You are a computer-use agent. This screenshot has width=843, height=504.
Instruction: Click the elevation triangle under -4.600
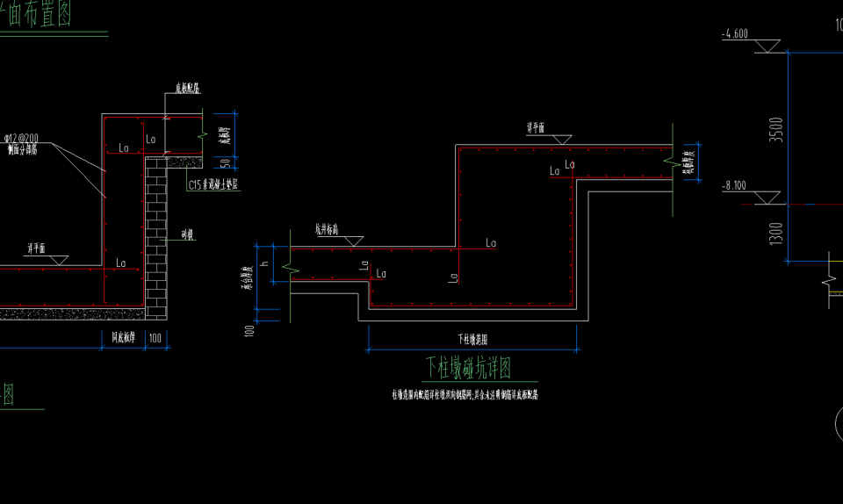767,47
